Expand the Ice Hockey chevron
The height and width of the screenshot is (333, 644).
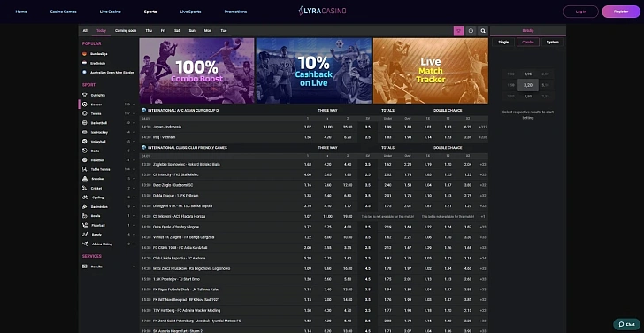[134, 132]
